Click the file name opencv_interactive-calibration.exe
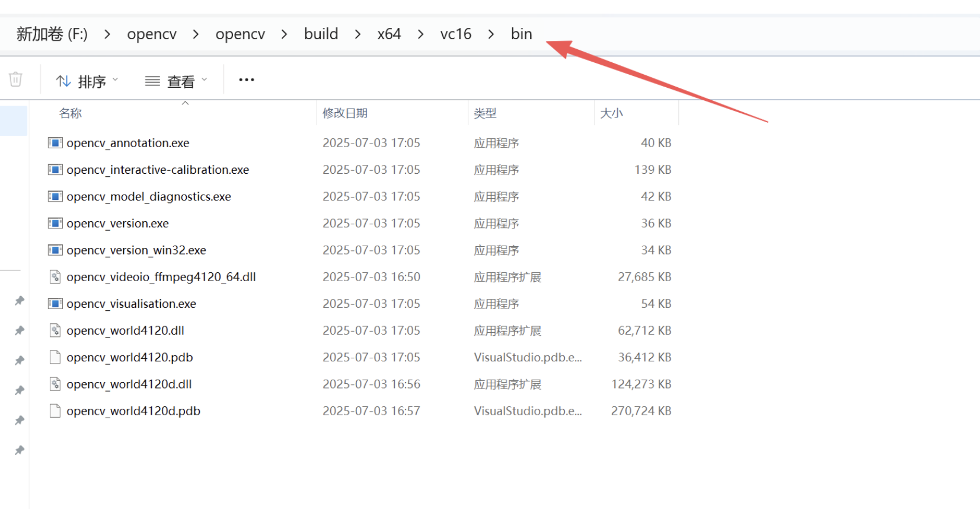The width and height of the screenshot is (980, 509). 158,170
